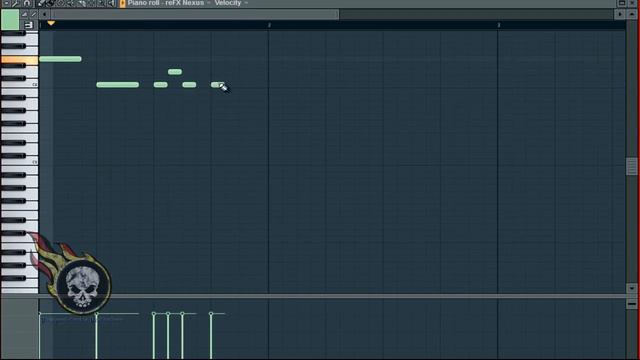Click the second velocity handle in the lane

pyautogui.click(x=97, y=313)
